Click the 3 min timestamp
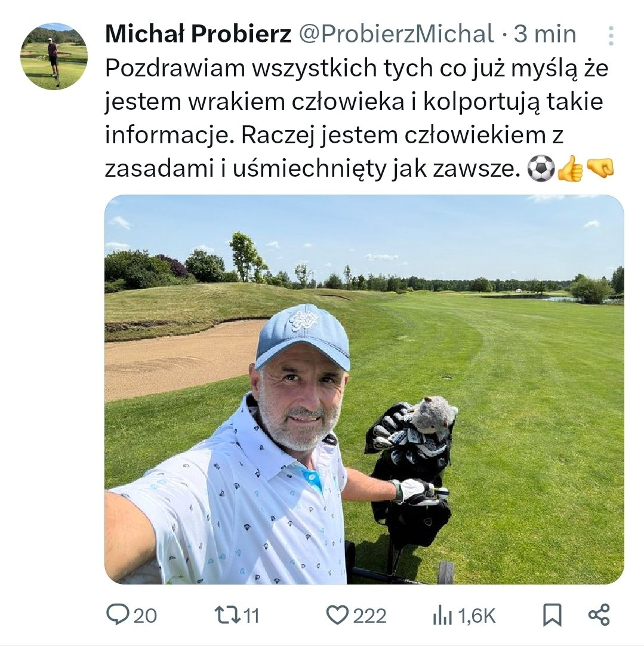This screenshot has height=646, width=644. point(545,34)
